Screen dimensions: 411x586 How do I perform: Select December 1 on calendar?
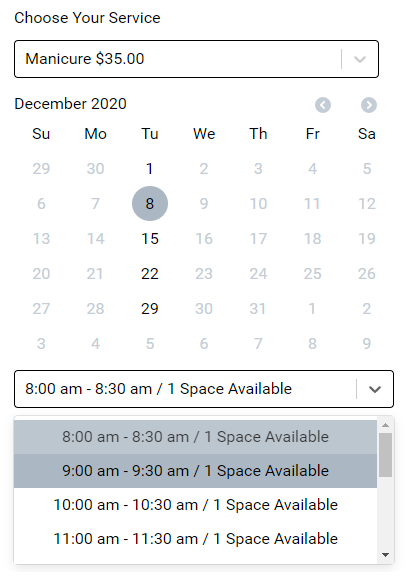click(149, 169)
